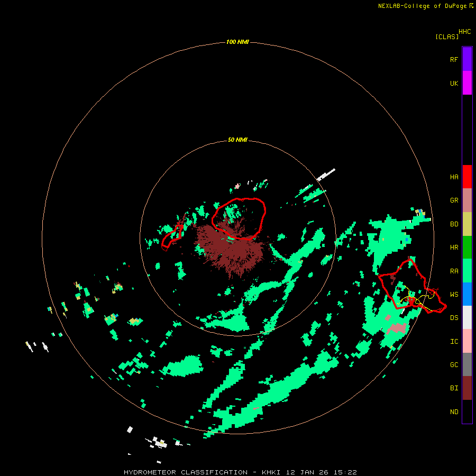Click the "BD" legend label

[x=454, y=224]
